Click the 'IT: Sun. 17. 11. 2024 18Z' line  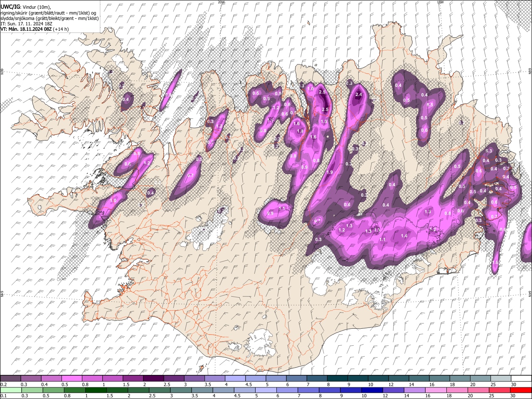point(27,24)
